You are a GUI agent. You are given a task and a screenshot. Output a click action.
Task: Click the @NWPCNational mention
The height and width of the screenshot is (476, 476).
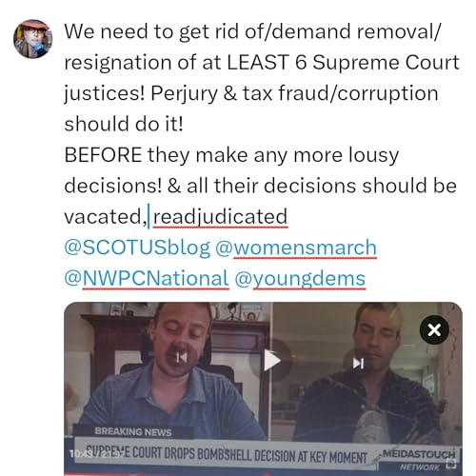147,279
